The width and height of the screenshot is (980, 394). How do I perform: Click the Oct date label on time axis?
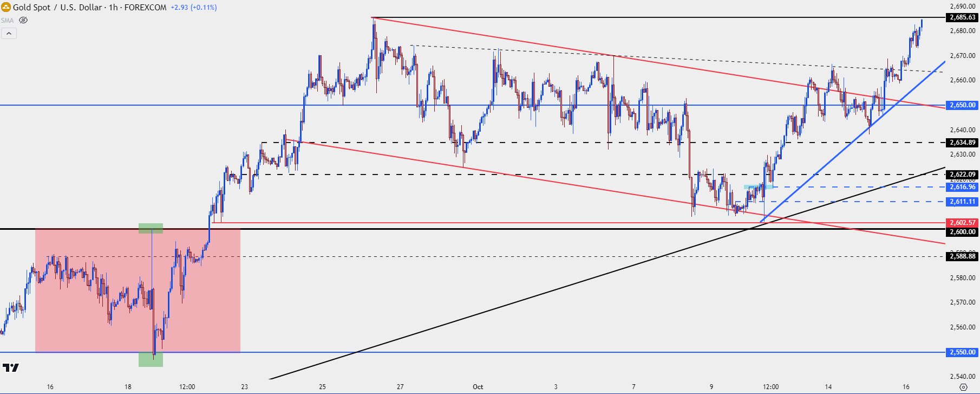coord(478,387)
